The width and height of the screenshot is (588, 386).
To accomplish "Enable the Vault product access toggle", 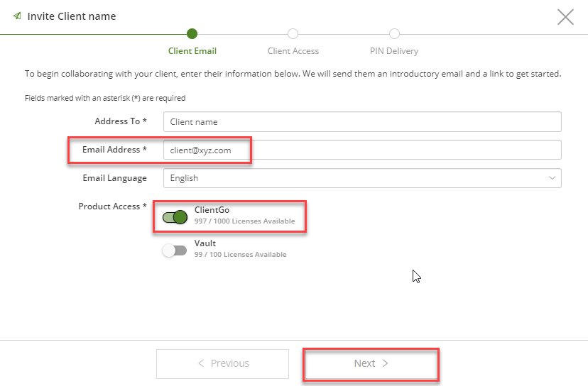I will (x=175, y=250).
